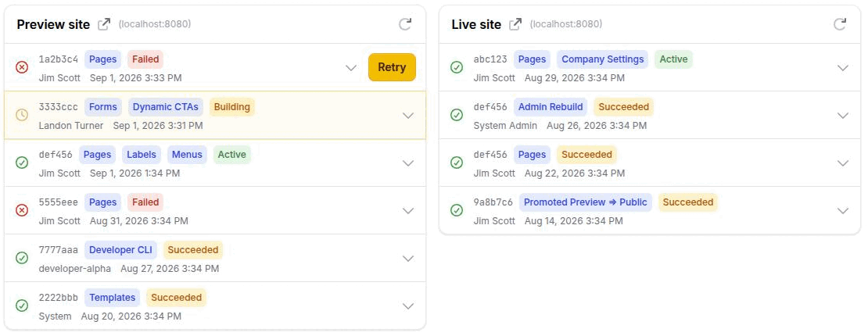Click the Menus tag
The height and width of the screenshot is (336, 868).
[x=187, y=155]
